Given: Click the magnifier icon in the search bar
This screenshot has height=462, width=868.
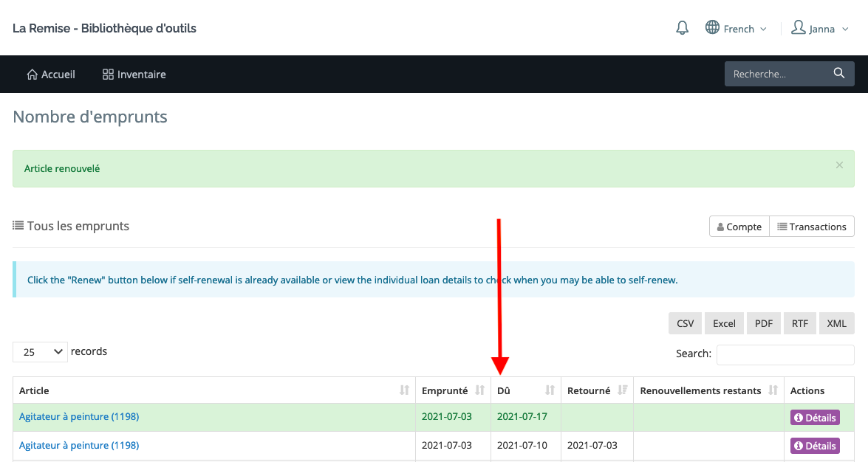Looking at the screenshot, I should click(x=838, y=73).
